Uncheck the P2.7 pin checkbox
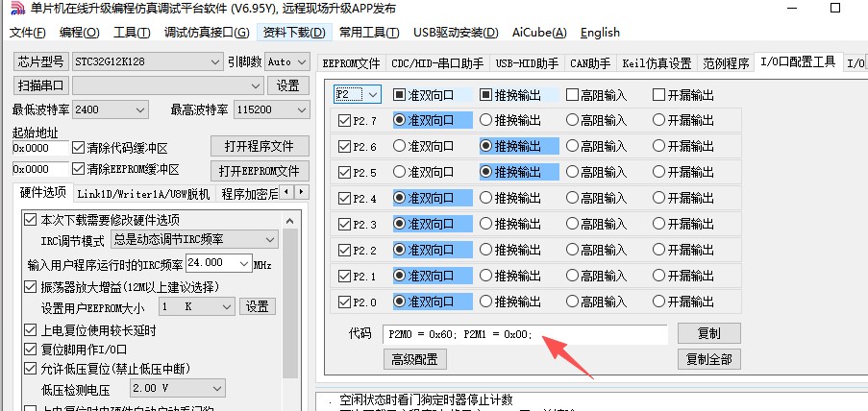The height and width of the screenshot is (411, 868). coord(344,120)
